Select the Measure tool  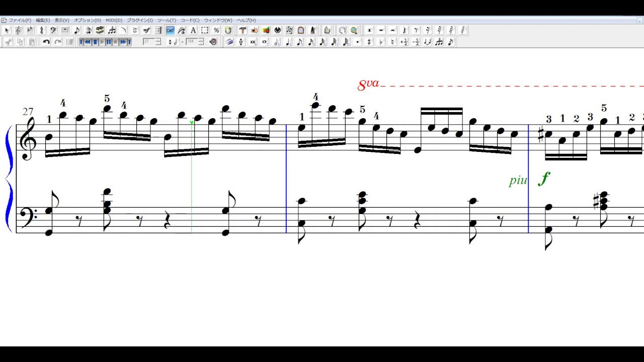pyautogui.click(x=65, y=30)
